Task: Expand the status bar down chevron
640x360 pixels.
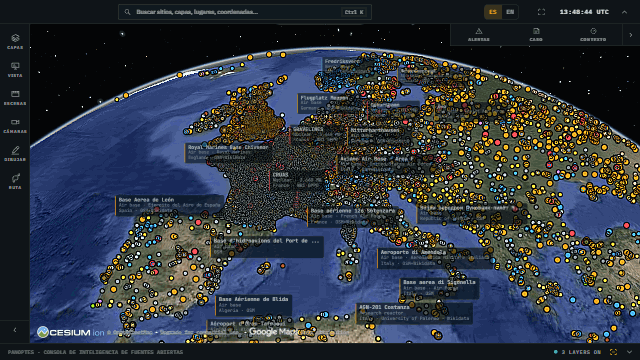Action: (629, 352)
